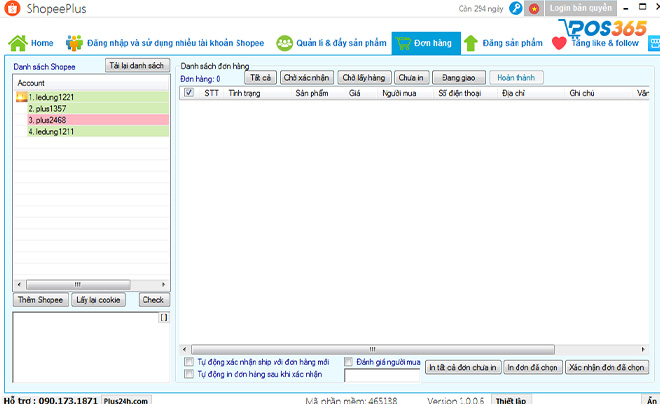The width and height of the screenshot is (660, 404).
Task: Click the order table scroll right arrow
Action: pyautogui.click(x=643, y=350)
